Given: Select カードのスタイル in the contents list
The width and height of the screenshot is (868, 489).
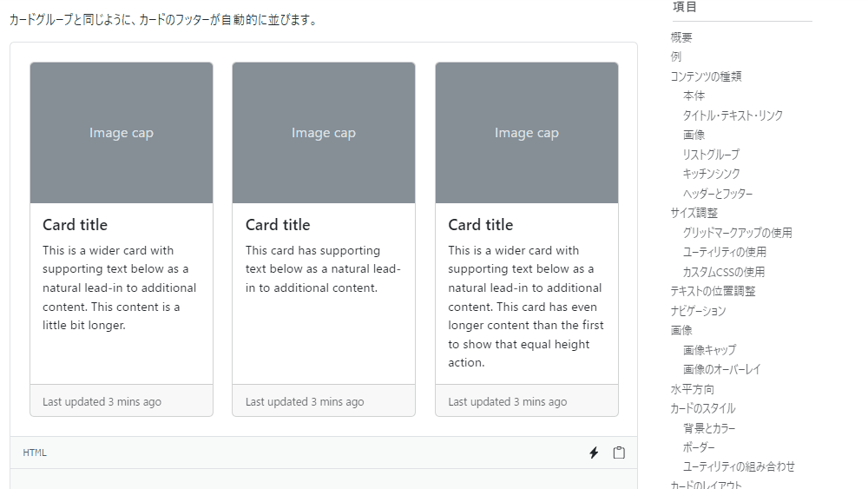Looking at the screenshot, I should point(702,409).
